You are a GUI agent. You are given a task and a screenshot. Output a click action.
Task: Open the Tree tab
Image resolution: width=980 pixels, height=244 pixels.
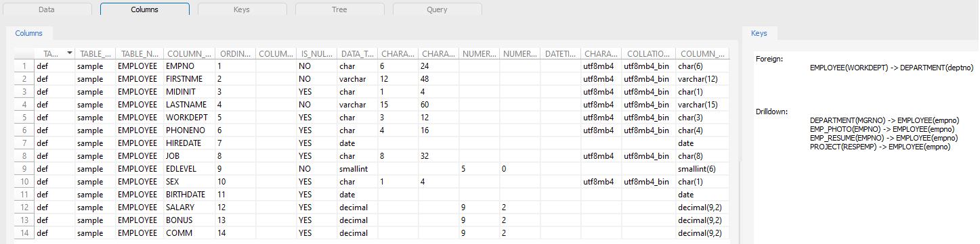tap(339, 9)
